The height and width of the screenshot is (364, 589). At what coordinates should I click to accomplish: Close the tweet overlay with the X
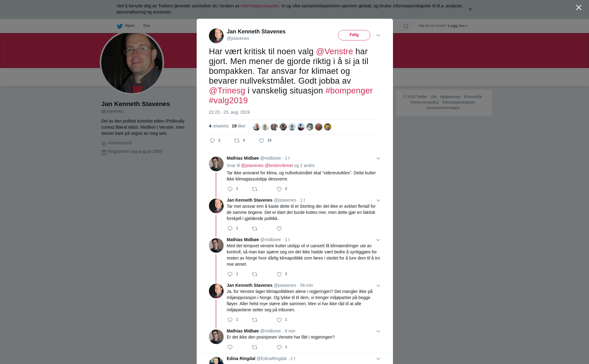579,8
